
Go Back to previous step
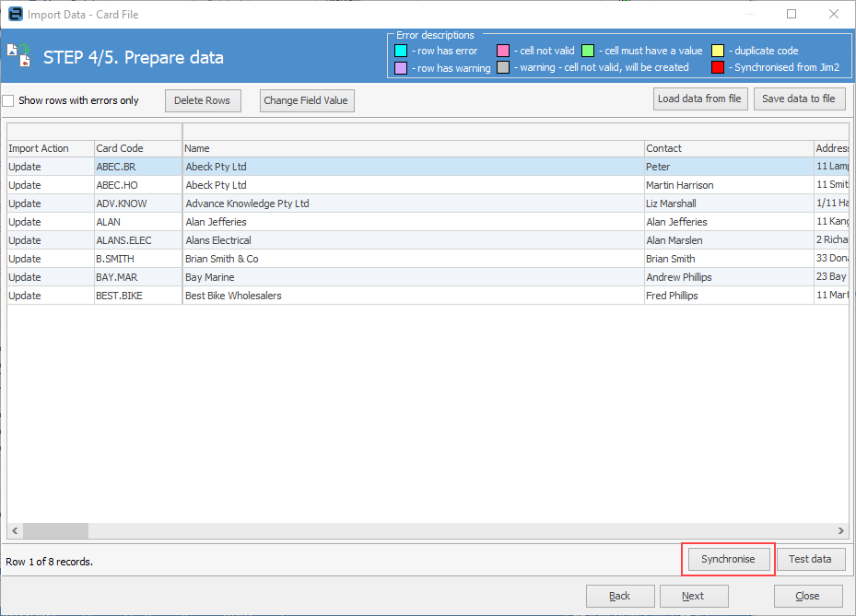click(620, 596)
